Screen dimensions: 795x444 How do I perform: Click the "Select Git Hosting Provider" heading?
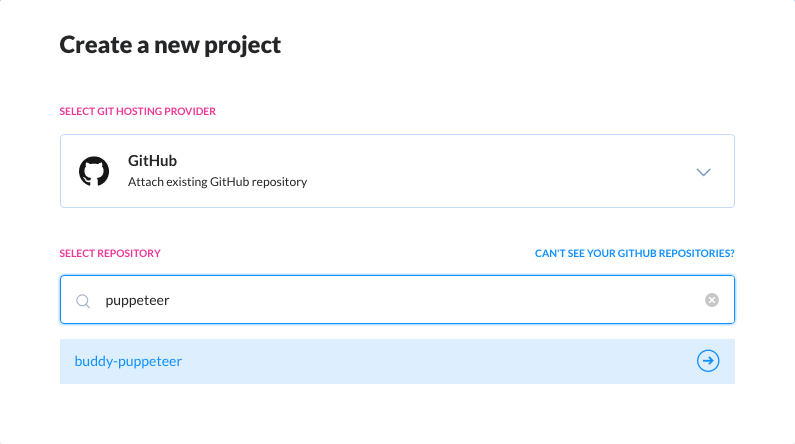pyautogui.click(x=137, y=112)
